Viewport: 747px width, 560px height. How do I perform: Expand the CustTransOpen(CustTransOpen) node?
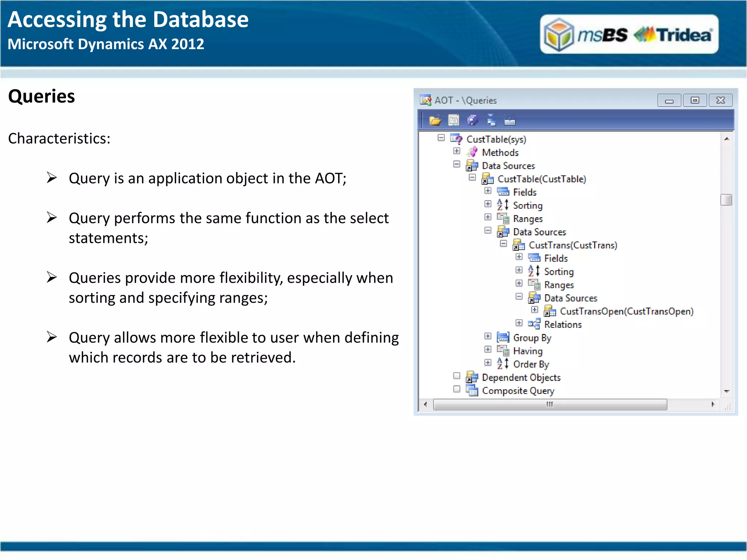(x=535, y=310)
